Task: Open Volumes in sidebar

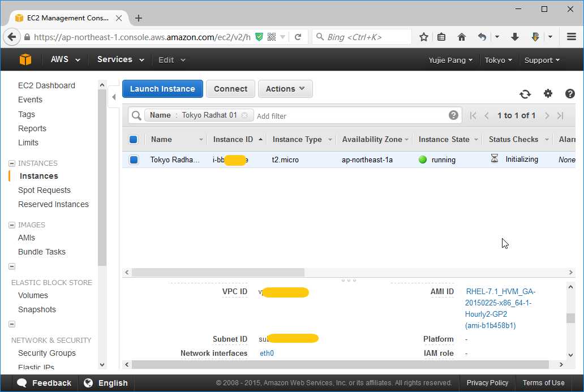Action: click(x=33, y=295)
